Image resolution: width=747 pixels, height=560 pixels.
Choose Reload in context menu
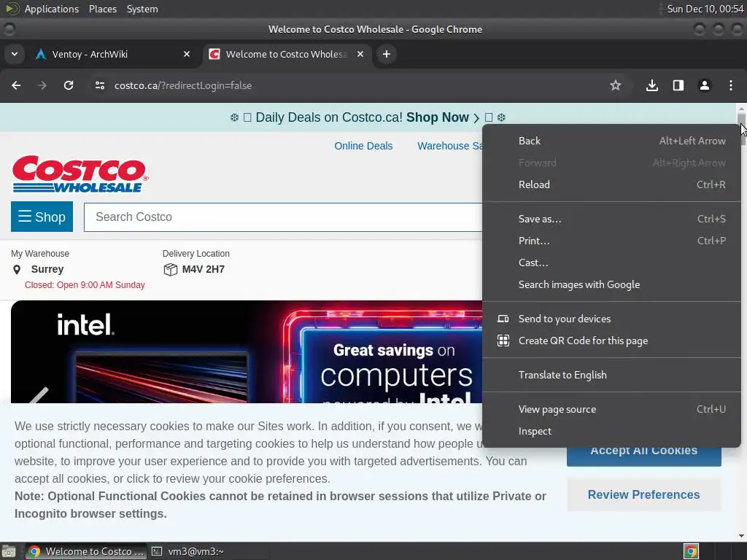pyautogui.click(x=612, y=184)
